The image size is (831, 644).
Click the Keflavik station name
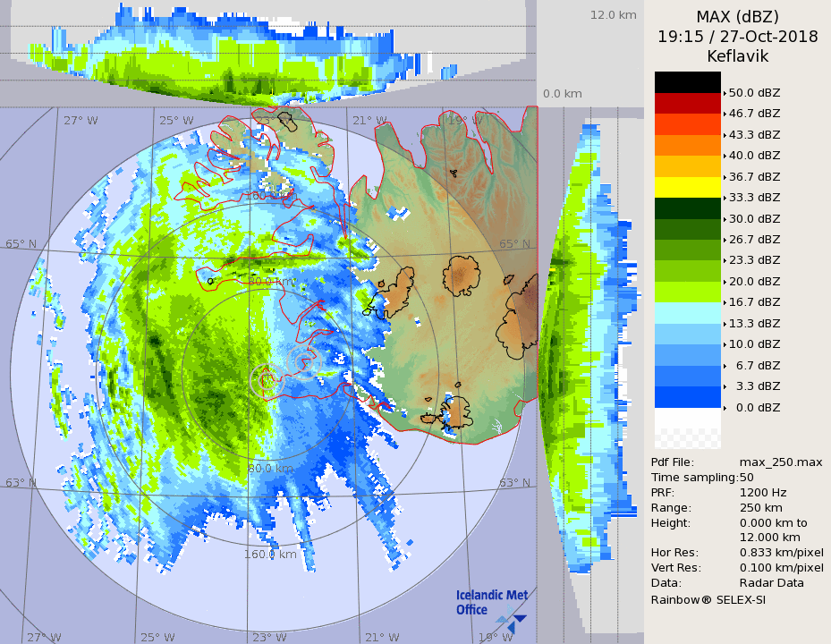pyautogui.click(x=737, y=56)
